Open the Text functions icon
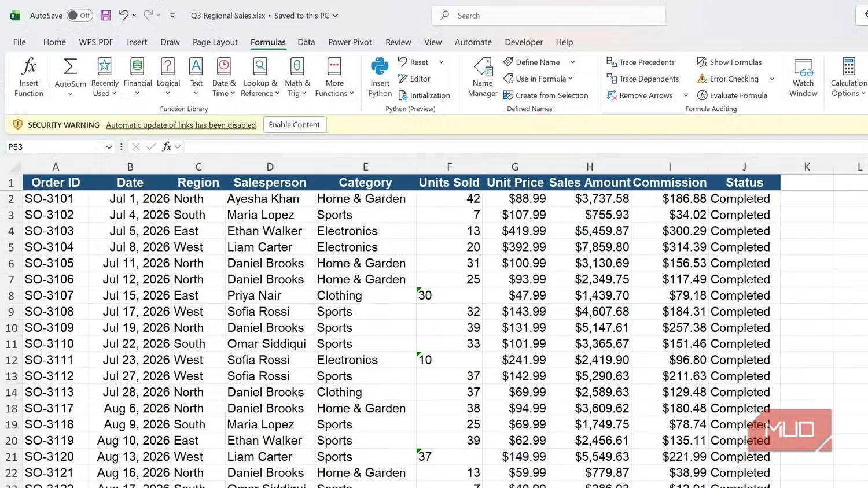Viewport: 868px width, 488px height. 196,66
